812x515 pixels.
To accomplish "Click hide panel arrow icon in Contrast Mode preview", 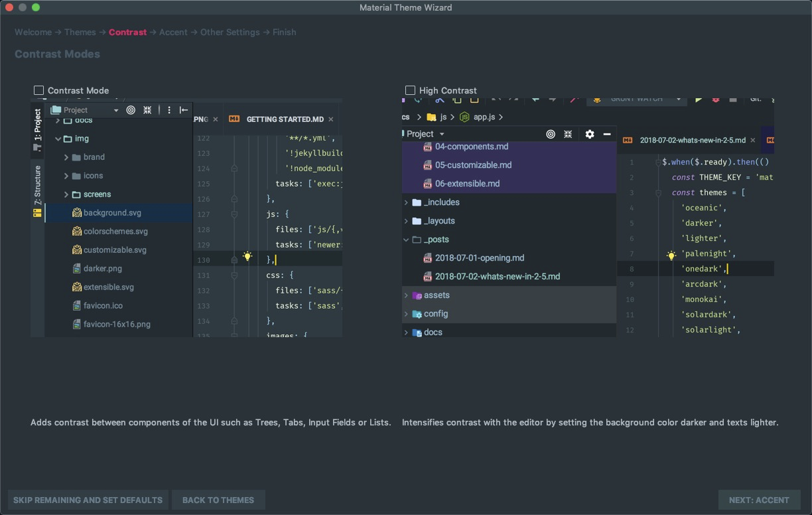I will tap(184, 110).
